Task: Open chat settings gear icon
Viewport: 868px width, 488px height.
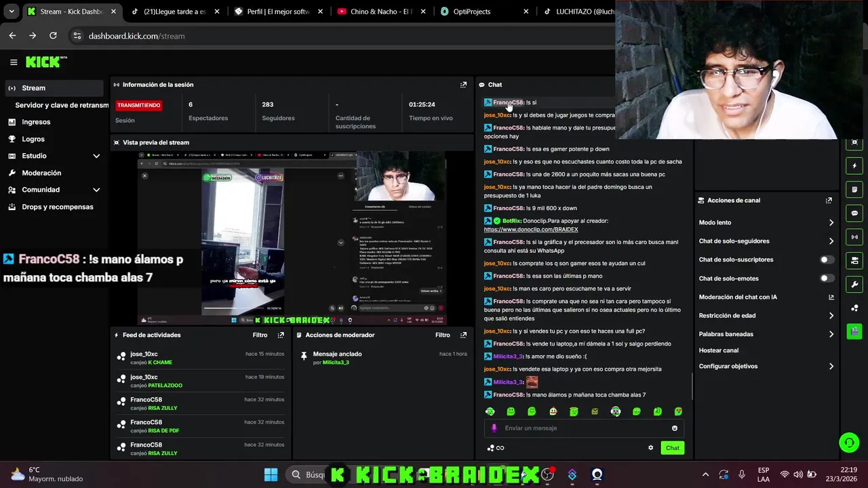Action: 650,447
